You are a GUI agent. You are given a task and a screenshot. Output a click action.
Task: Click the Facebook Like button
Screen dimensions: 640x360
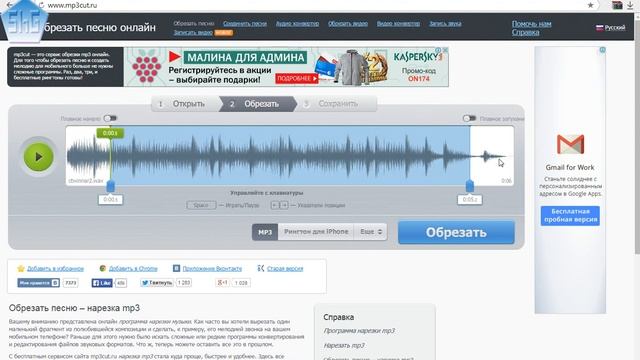tap(102, 282)
